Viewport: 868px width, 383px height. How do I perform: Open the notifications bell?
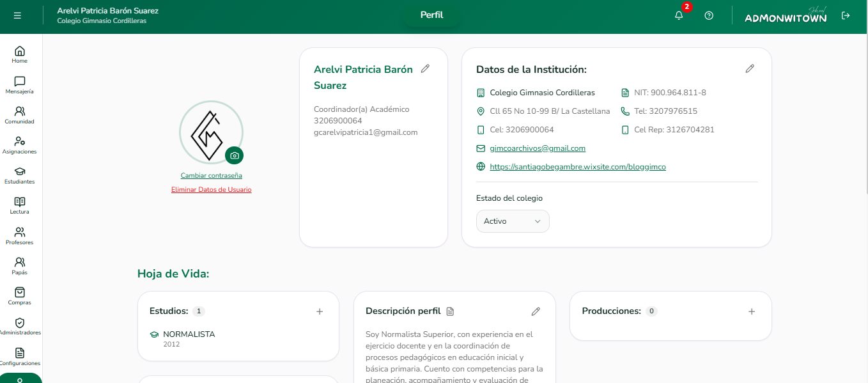[679, 15]
